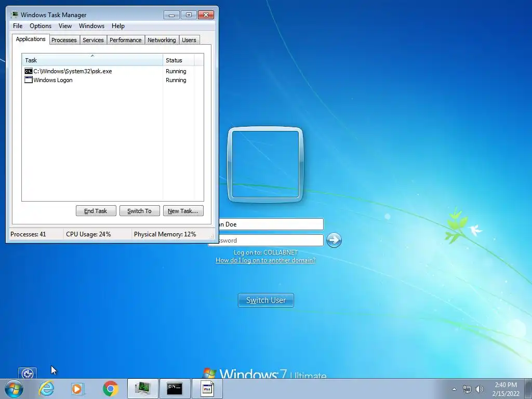Open the Help menu
Screen dimensions: 532x399
pyautogui.click(x=118, y=26)
